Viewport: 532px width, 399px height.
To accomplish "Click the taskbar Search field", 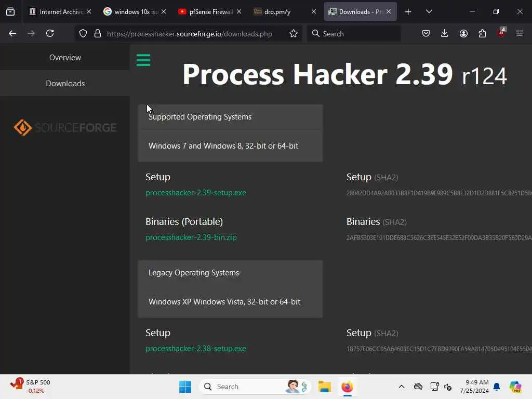I will coord(255,387).
